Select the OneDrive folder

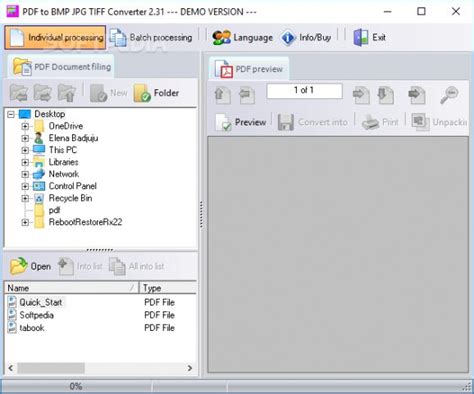pos(66,126)
